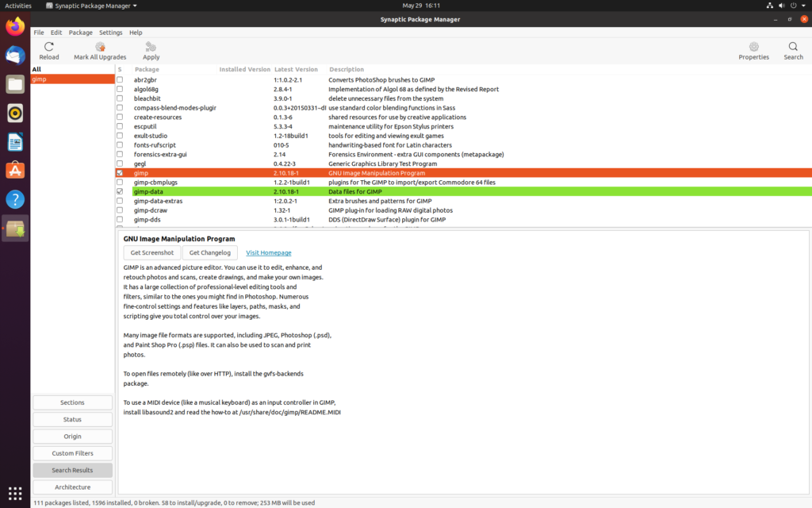Select the gimp-dds package row
The height and width of the screenshot is (508, 812).
(463, 220)
